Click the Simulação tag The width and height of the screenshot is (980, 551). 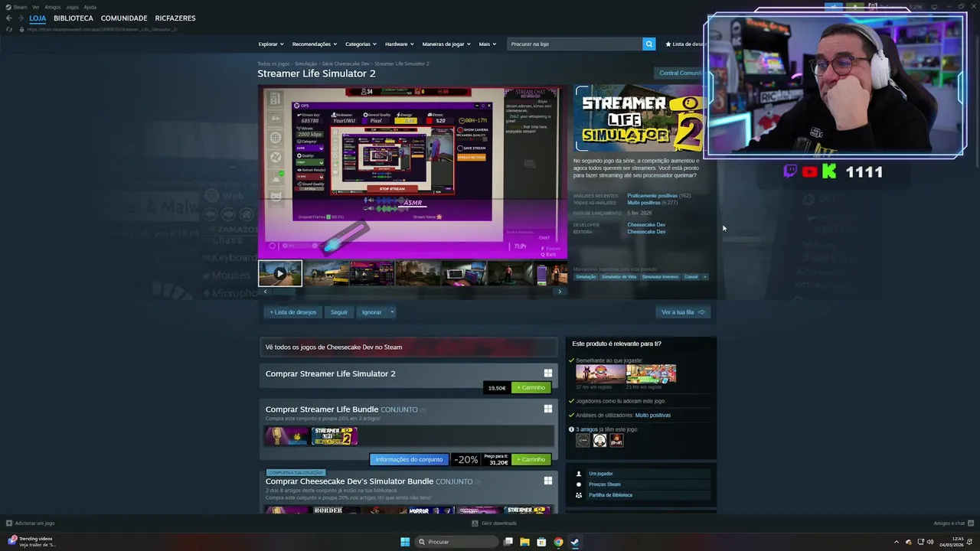point(586,276)
